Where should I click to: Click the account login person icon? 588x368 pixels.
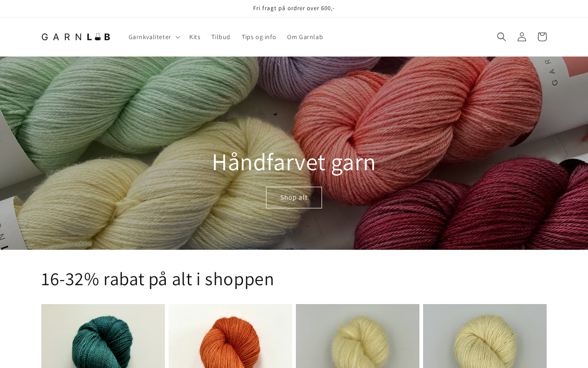(522, 37)
